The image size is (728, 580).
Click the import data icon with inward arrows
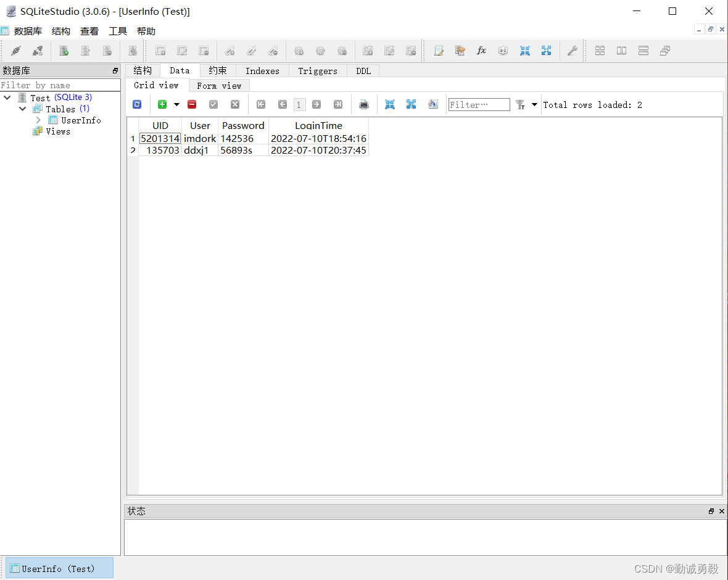(524, 51)
